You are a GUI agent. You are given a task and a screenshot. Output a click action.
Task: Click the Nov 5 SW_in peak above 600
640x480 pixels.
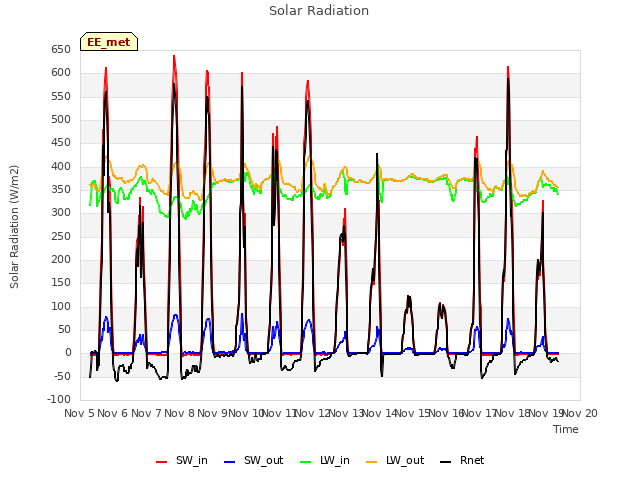[106, 68]
